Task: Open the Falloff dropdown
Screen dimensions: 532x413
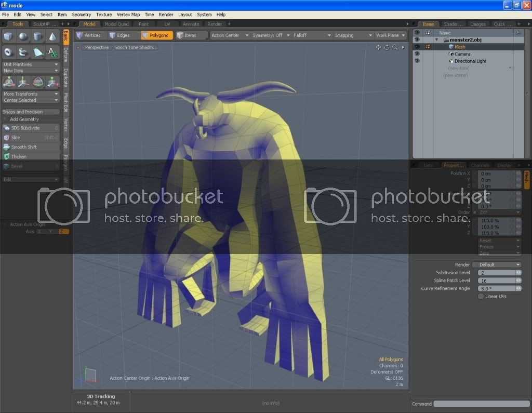Action: tap(312, 35)
